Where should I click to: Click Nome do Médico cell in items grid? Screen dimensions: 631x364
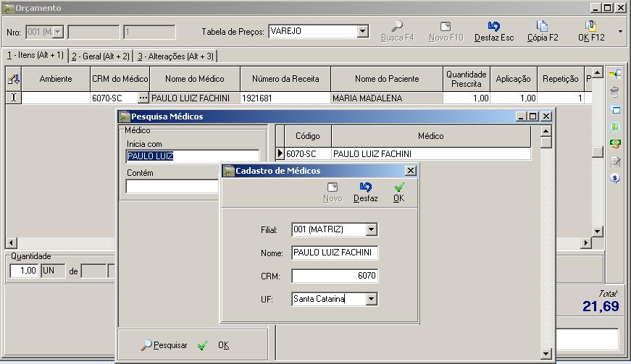click(195, 98)
